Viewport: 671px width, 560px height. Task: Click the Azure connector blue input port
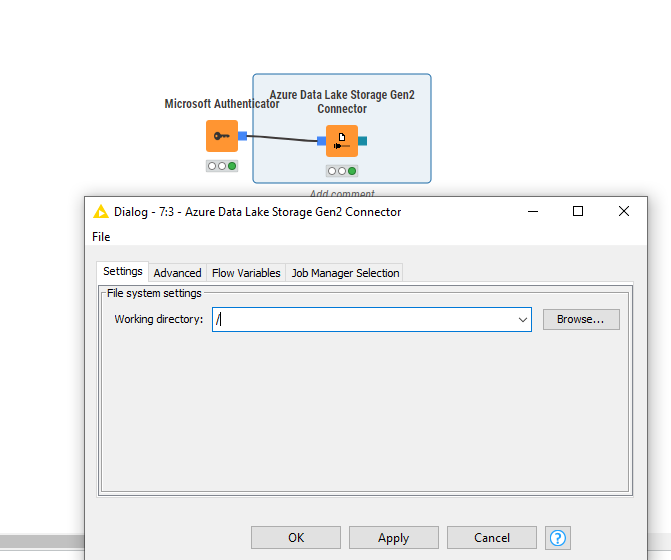click(x=321, y=141)
